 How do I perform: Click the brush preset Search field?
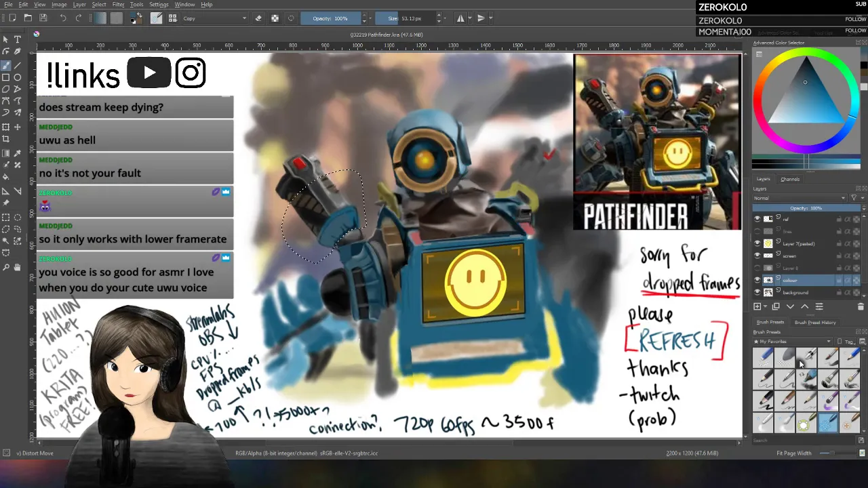[x=804, y=441]
